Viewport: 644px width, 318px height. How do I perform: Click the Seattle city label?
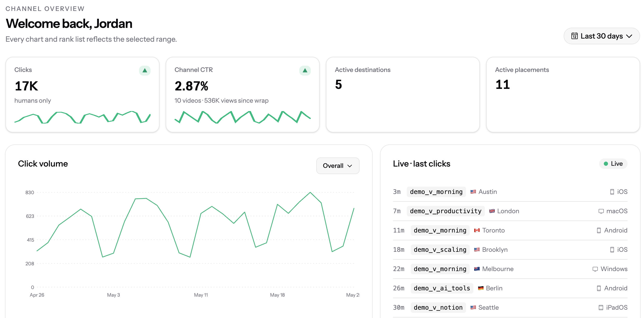[488, 308]
